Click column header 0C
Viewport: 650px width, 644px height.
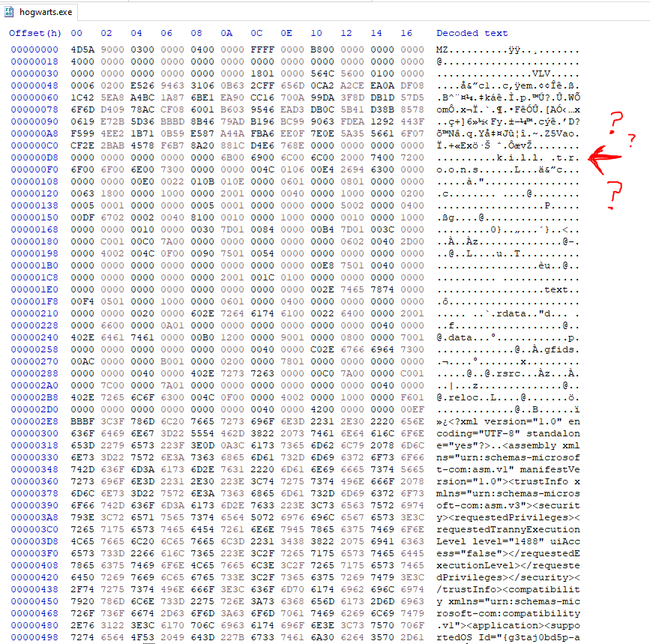pos(256,33)
